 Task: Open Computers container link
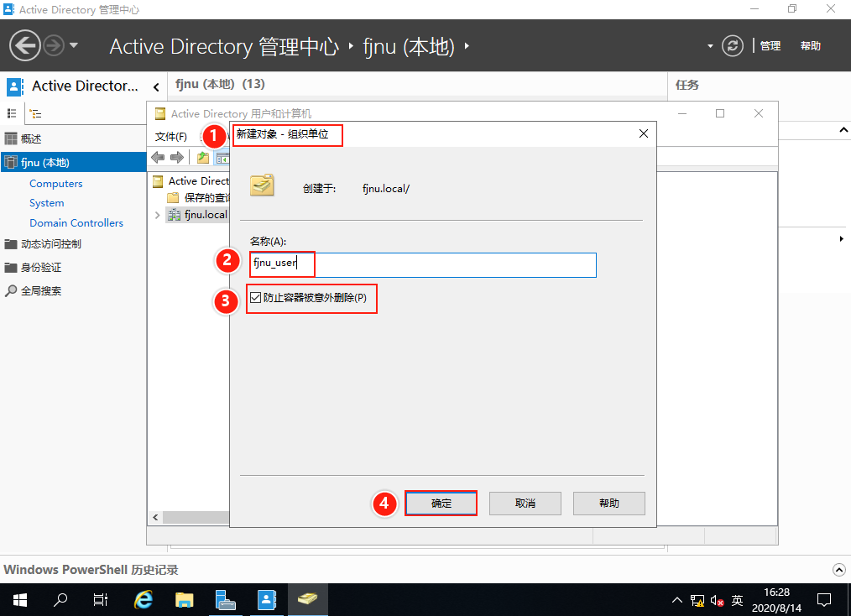[56, 184]
